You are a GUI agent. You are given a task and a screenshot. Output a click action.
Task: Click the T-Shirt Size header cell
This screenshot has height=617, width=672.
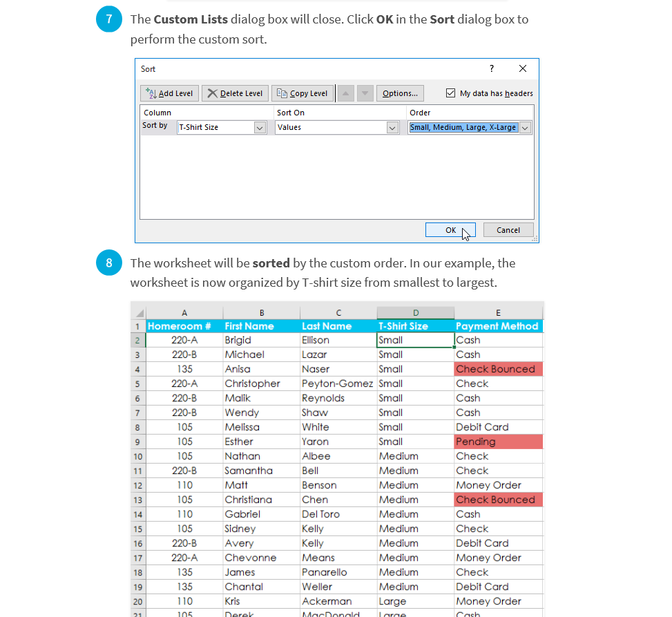pyautogui.click(x=416, y=326)
